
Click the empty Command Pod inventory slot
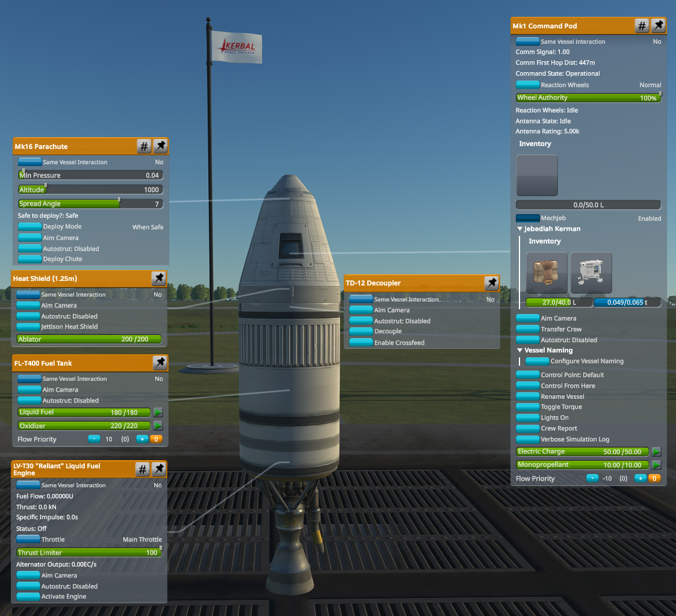point(537,175)
